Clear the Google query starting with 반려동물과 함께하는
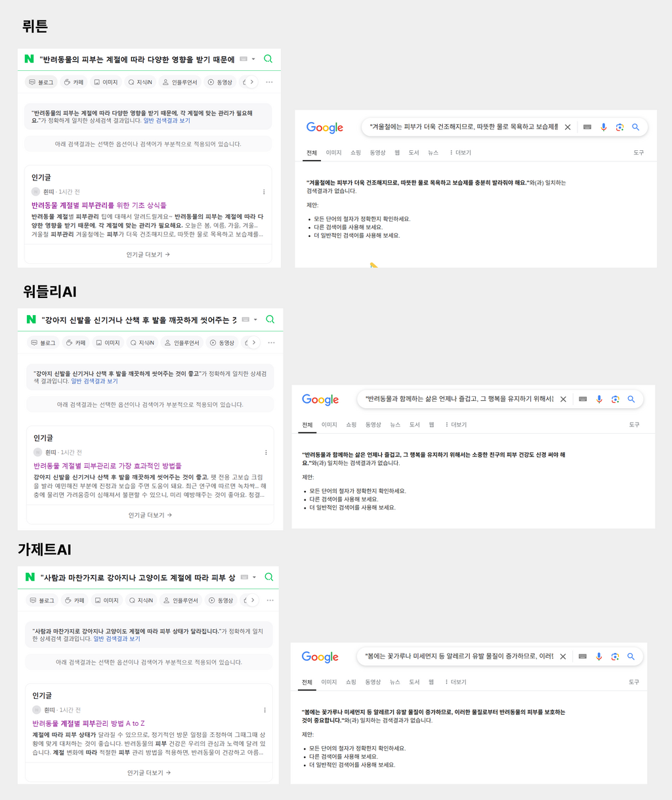The height and width of the screenshot is (800, 672). pyautogui.click(x=563, y=399)
